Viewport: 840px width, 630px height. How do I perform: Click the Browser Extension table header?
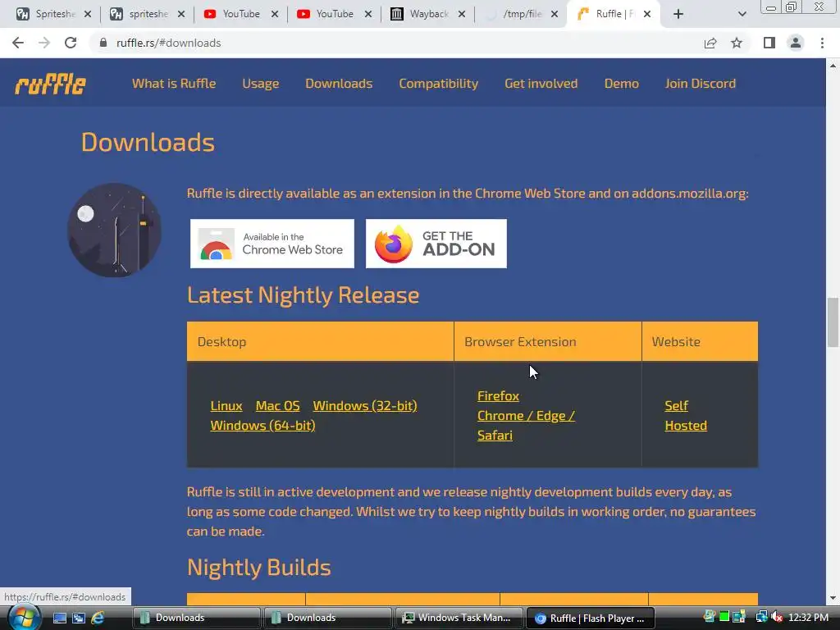pyautogui.click(x=547, y=341)
